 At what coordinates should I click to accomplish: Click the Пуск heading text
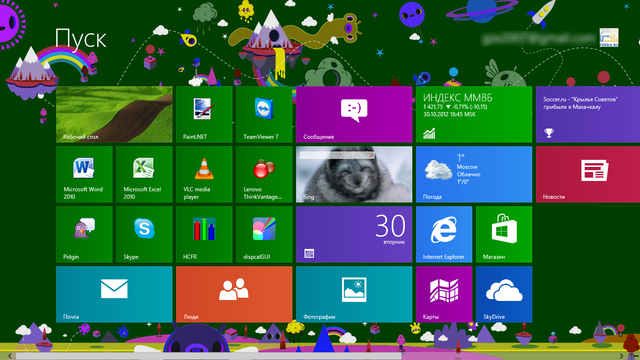tap(81, 39)
